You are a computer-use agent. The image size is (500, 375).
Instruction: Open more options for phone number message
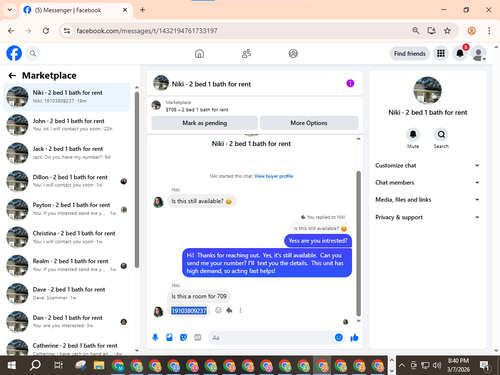(x=240, y=310)
